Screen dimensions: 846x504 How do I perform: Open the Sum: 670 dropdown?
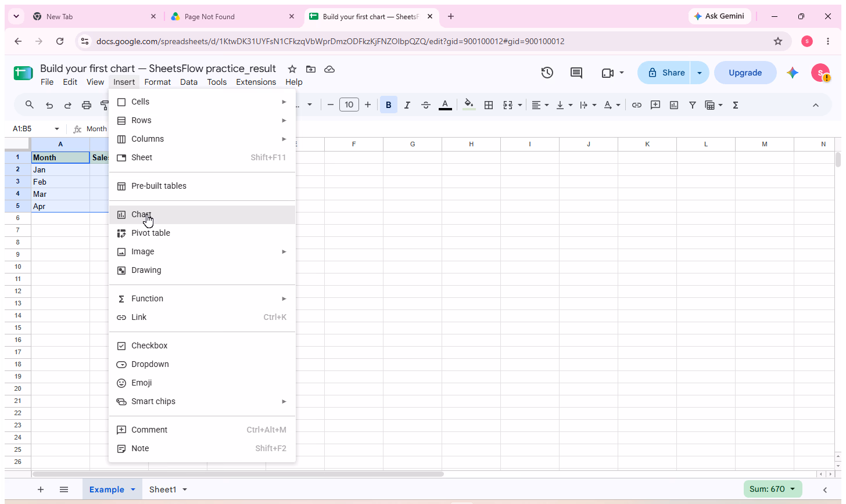773,489
